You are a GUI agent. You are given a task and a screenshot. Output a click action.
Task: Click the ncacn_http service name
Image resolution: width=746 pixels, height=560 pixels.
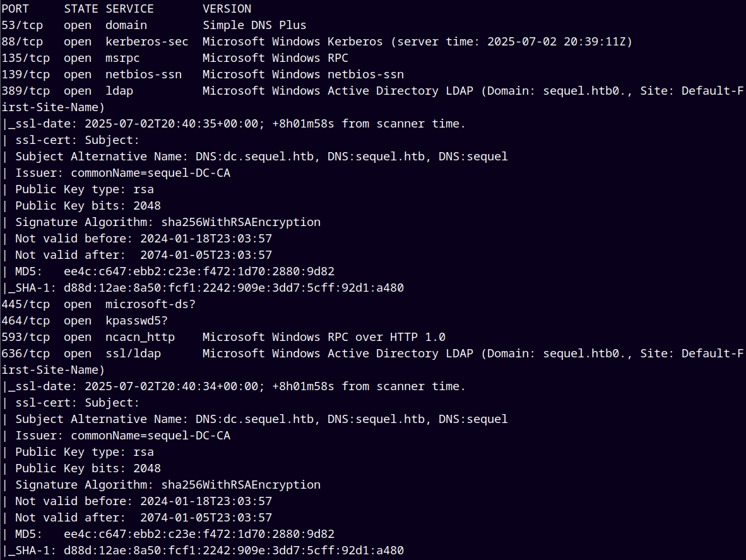point(140,337)
